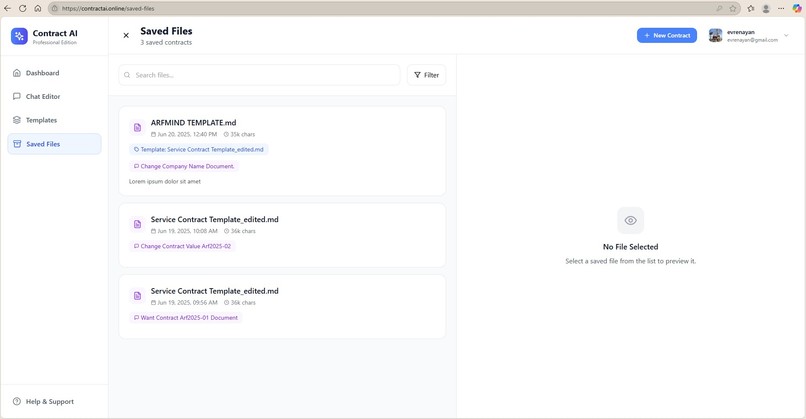The height and width of the screenshot is (419, 806).
Task: Open the Dashboard page
Action: pyautogui.click(x=54, y=73)
